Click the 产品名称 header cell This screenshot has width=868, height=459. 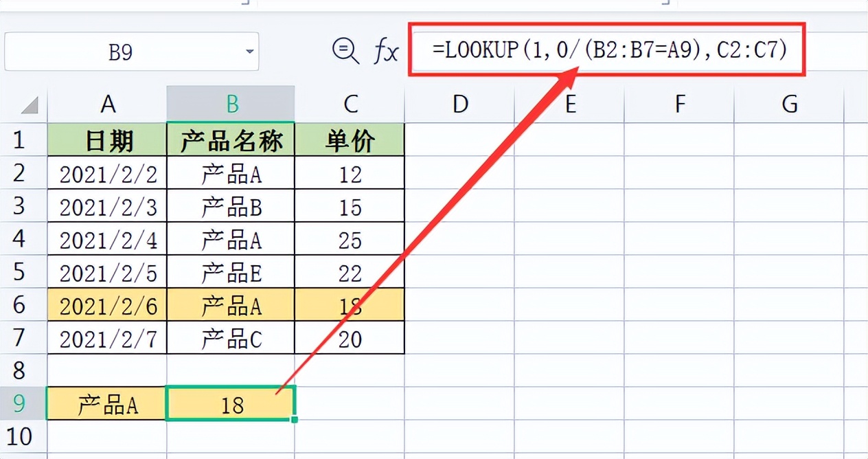(230, 139)
